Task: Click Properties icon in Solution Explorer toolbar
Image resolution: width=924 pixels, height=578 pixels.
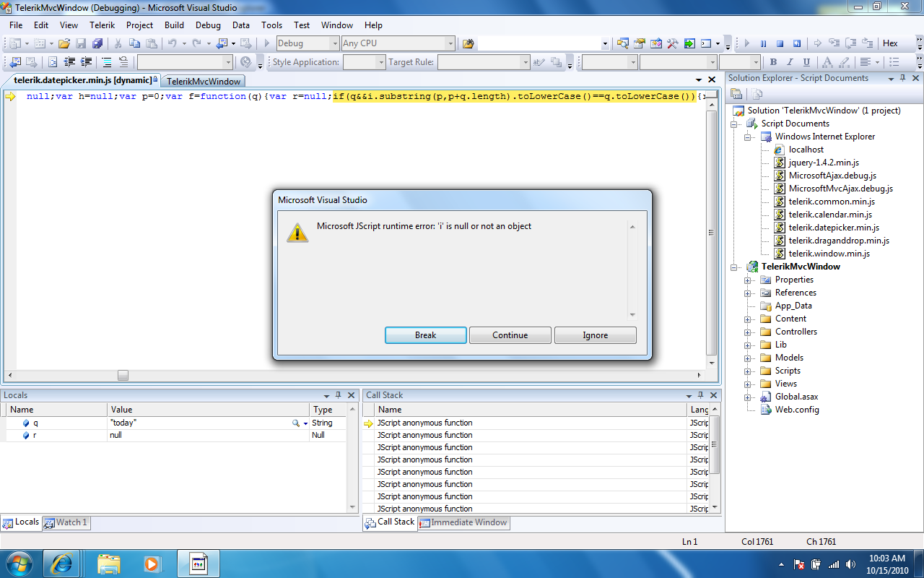Action: 736,93
